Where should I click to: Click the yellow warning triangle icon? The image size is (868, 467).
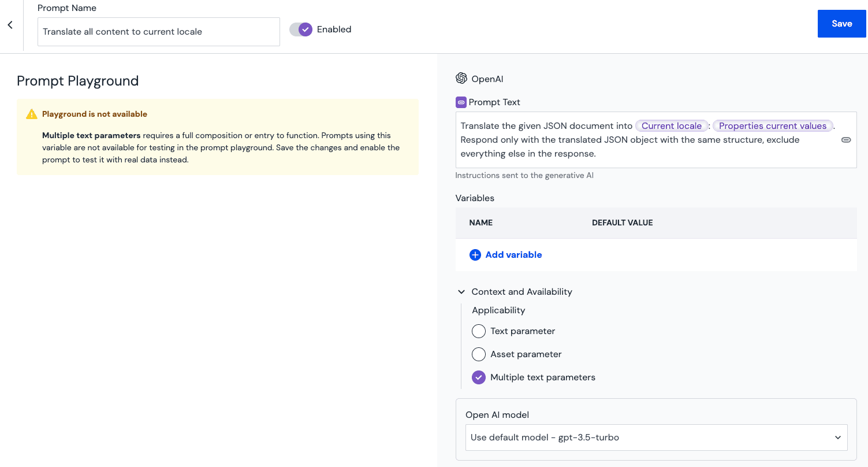click(x=32, y=114)
